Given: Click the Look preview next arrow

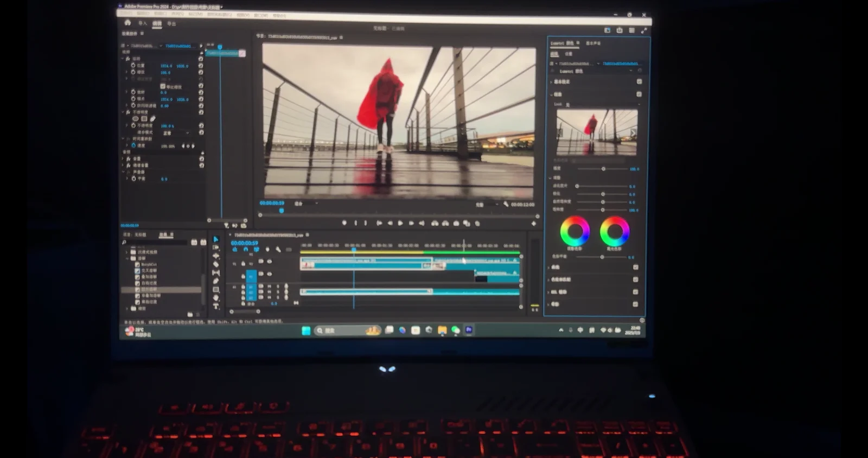Looking at the screenshot, I should pyautogui.click(x=633, y=132).
